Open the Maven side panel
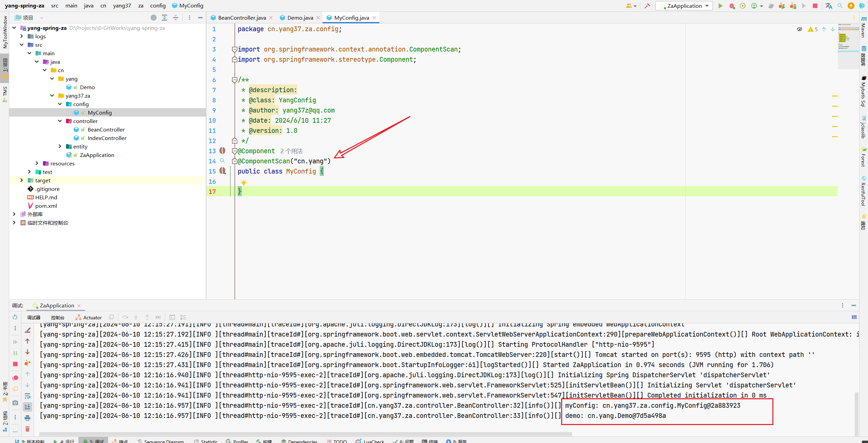 (864, 27)
